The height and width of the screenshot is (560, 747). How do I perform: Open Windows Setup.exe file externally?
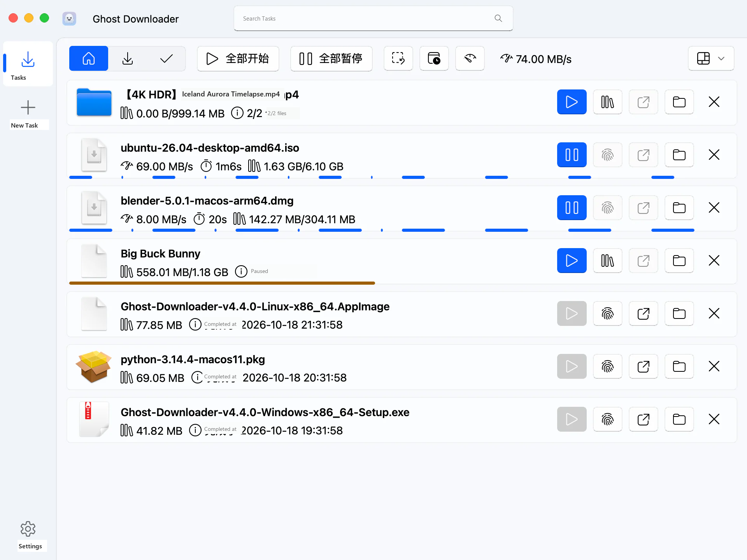(x=644, y=419)
